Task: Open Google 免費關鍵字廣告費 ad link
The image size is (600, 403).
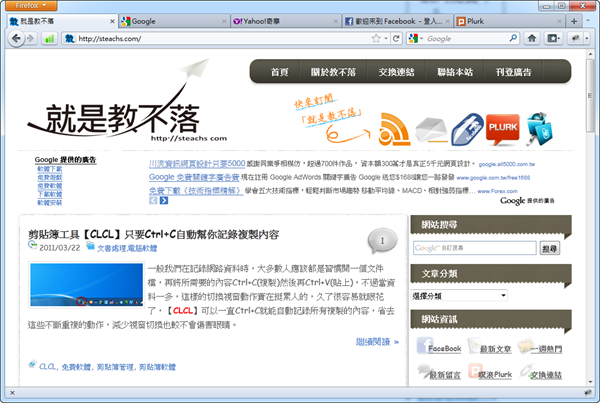Action: (x=194, y=177)
